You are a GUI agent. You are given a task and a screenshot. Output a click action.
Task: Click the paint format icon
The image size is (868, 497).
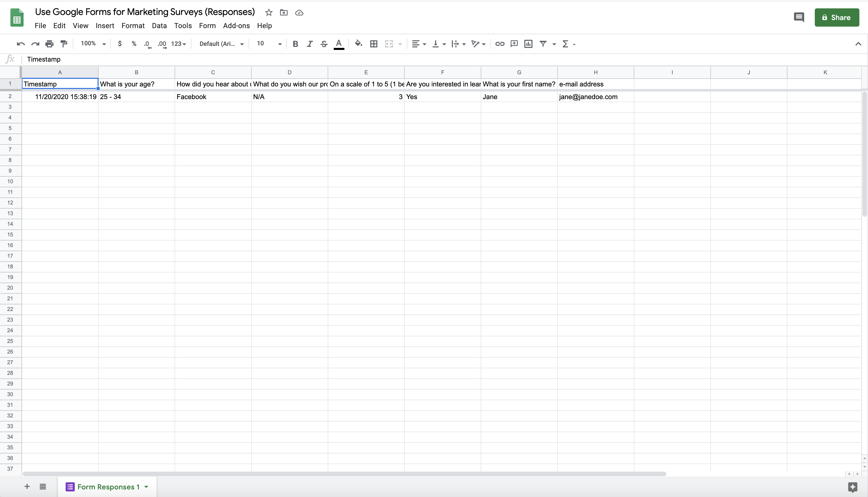coord(64,44)
